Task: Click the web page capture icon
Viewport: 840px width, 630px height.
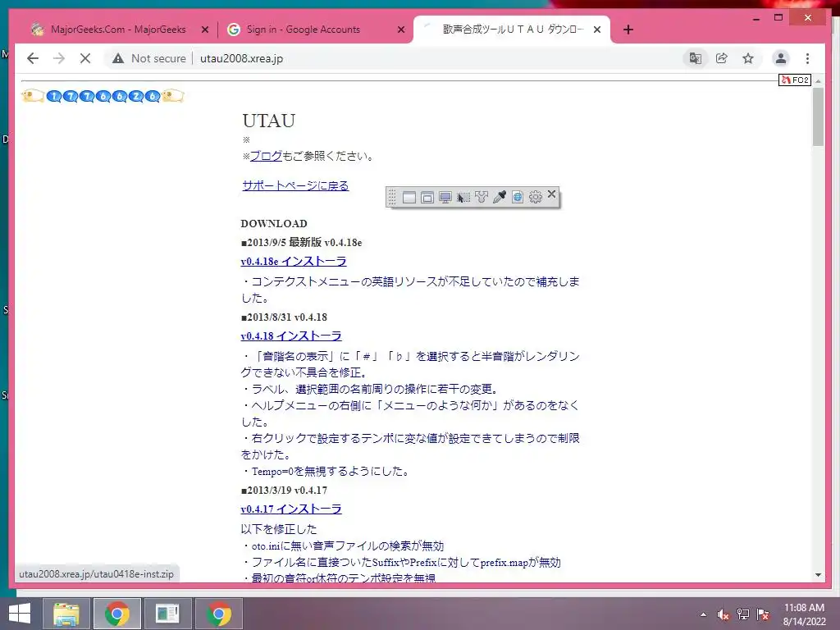Action: pyautogui.click(x=518, y=197)
